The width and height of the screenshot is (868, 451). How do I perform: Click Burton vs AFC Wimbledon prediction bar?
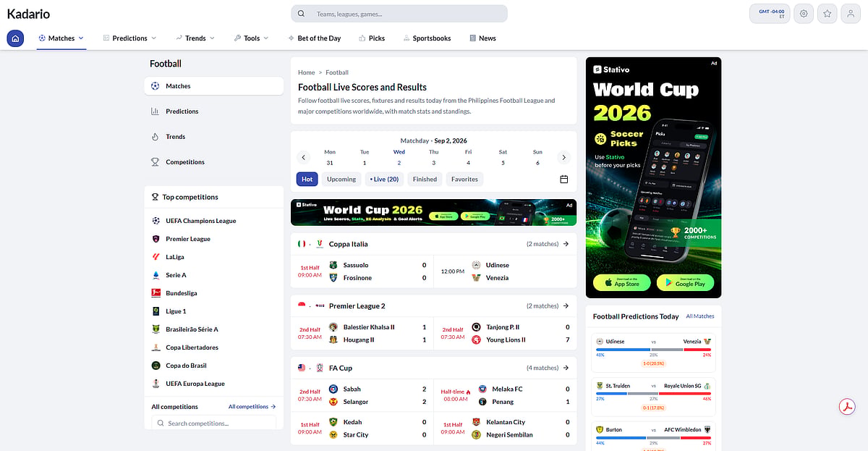click(x=653, y=437)
